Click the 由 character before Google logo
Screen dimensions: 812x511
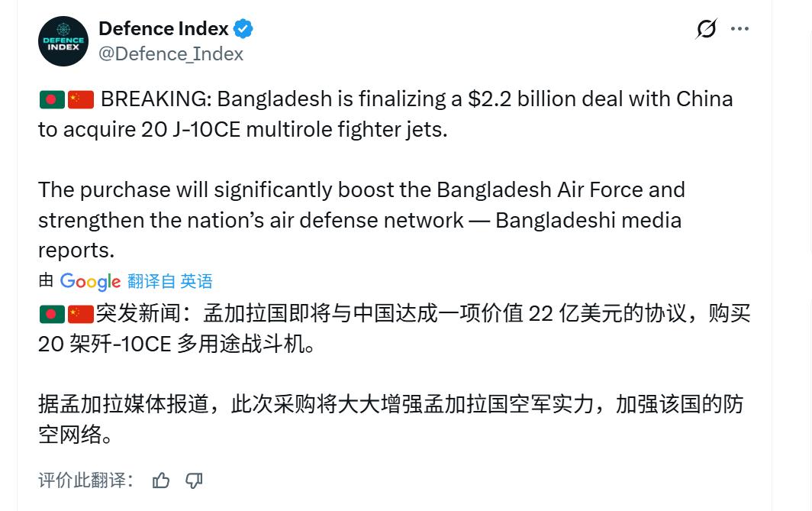coord(46,281)
